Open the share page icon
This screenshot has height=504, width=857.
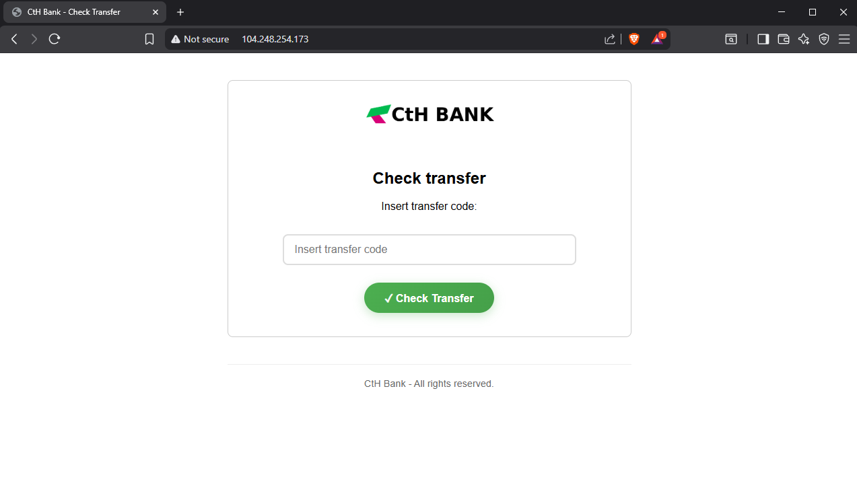610,39
